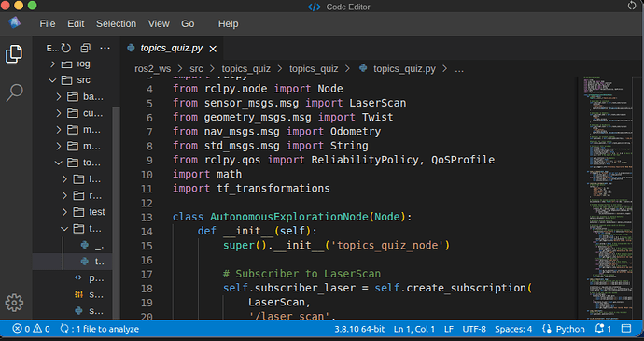Change the LF end-of-line setting
The image size is (644, 341).
[x=449, y=329]
